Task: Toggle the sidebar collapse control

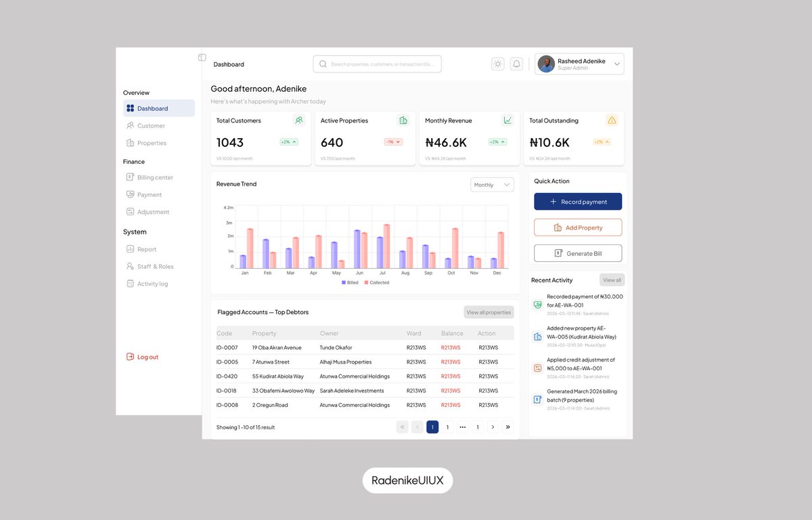Action: coord(202,57)
